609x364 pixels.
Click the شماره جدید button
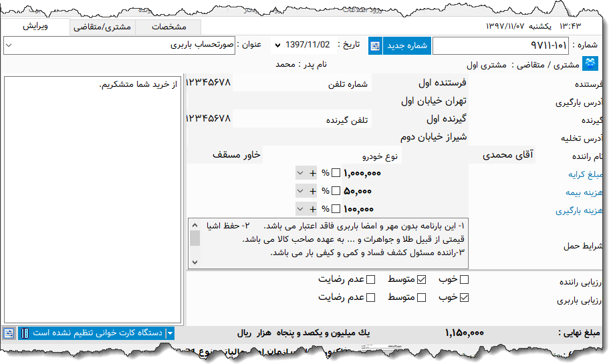coord(407,46)
